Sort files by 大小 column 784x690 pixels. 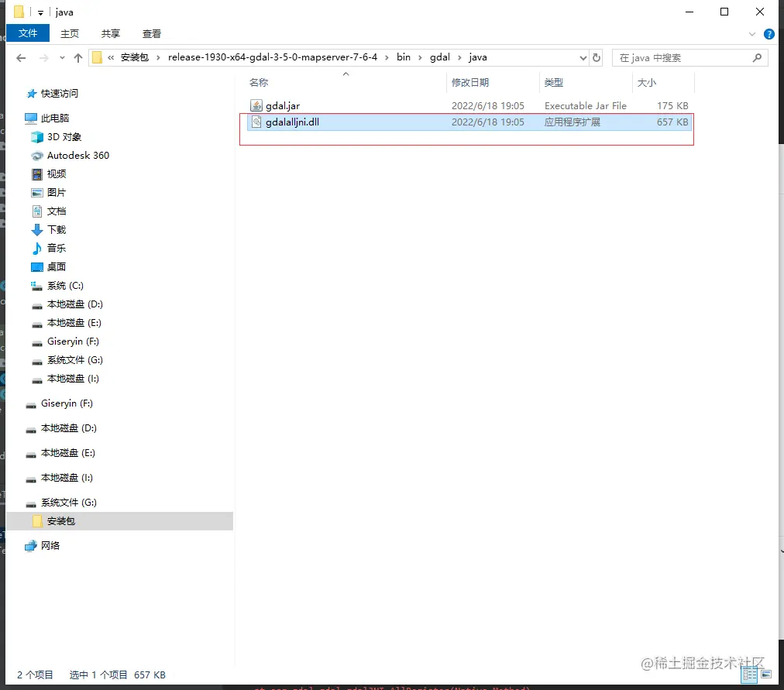647,82
